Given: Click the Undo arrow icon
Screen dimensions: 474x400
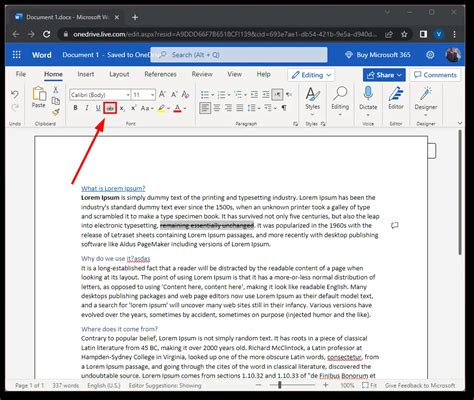Looking at the screenshot, I should pos(15,94).
